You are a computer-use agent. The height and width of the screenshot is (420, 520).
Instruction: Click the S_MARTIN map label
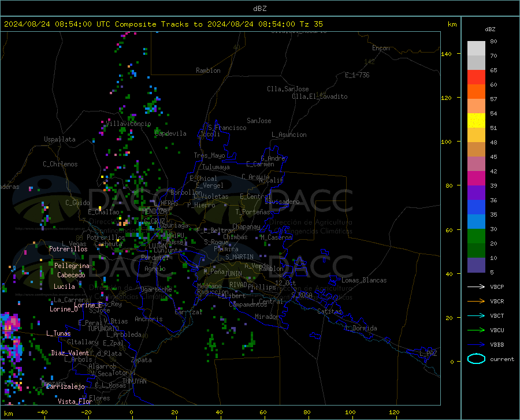pos(239,257)
